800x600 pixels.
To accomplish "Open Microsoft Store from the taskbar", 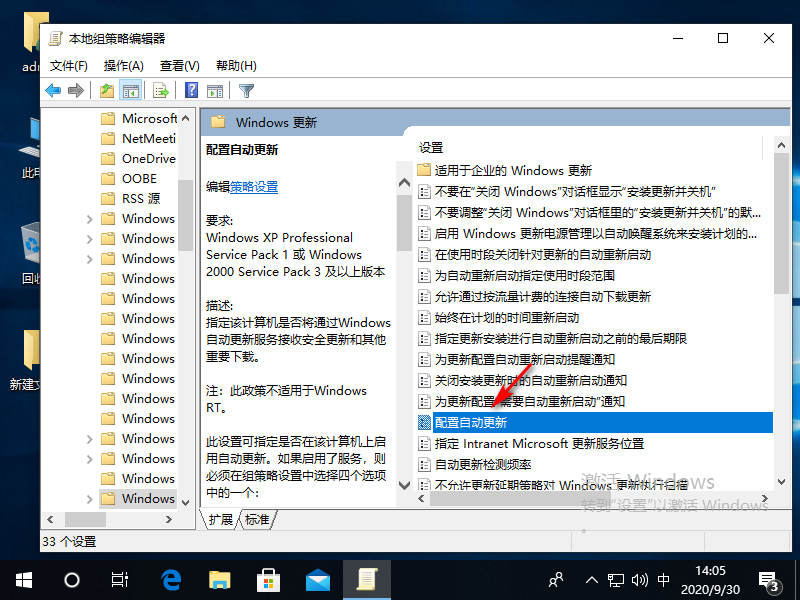I will click(269, 580).
